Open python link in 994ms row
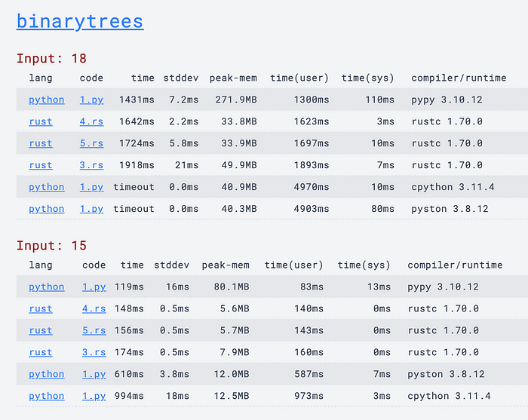Image resolution: width=528 pixels, height=420 pixels. pyautogui.click(x=47, y=396)
